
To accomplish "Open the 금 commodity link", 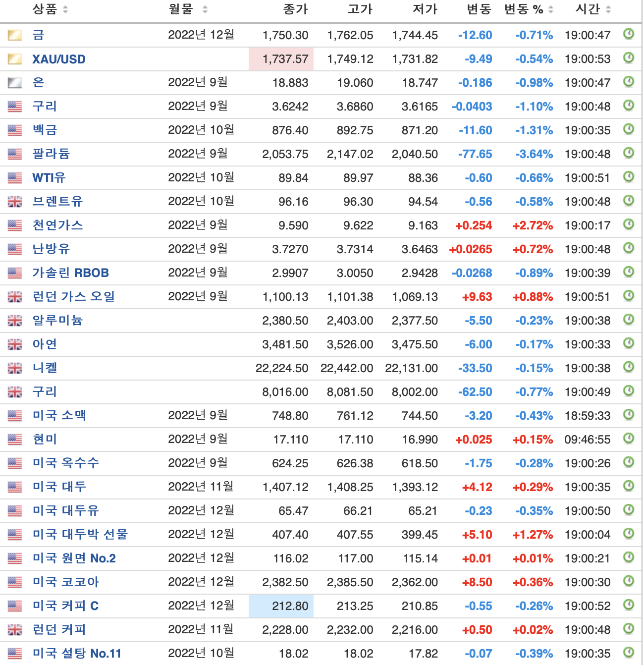I will 38,35.
